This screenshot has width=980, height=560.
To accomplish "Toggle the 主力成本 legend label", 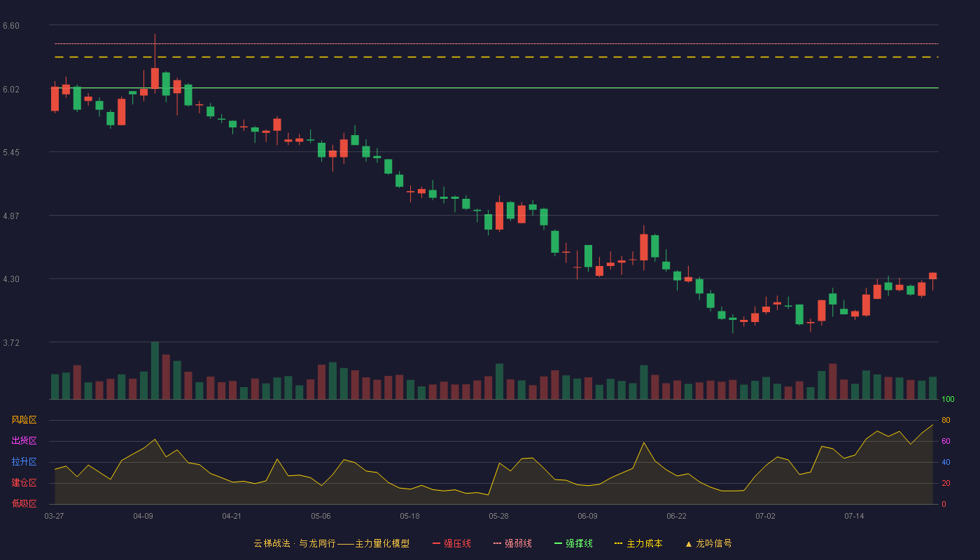I will point(644,543).
